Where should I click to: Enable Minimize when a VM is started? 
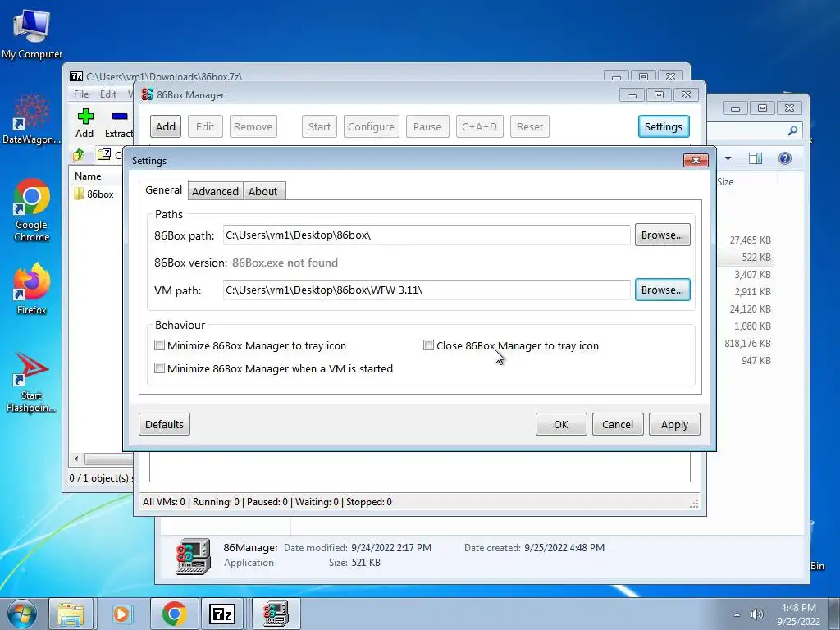[159, 368]
